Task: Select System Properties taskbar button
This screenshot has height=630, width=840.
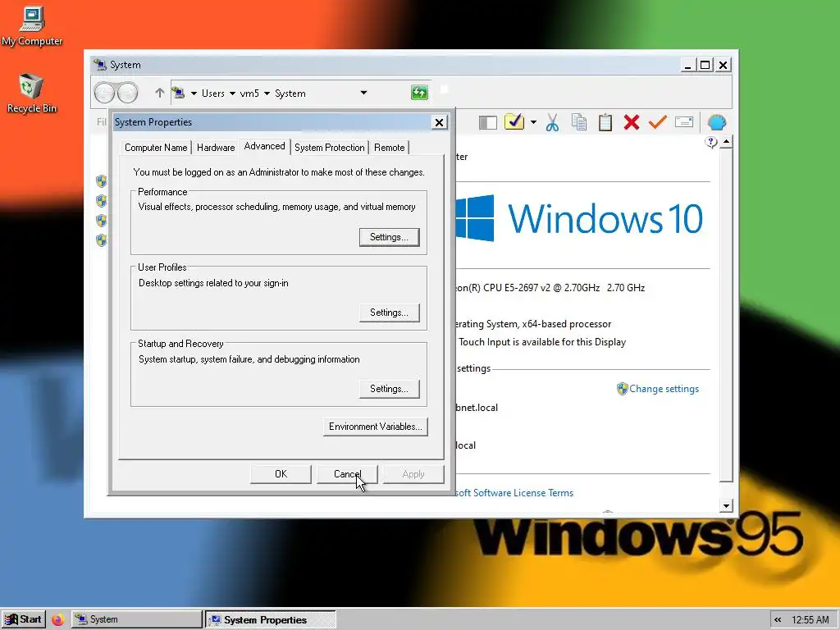Action: (271, 620)
